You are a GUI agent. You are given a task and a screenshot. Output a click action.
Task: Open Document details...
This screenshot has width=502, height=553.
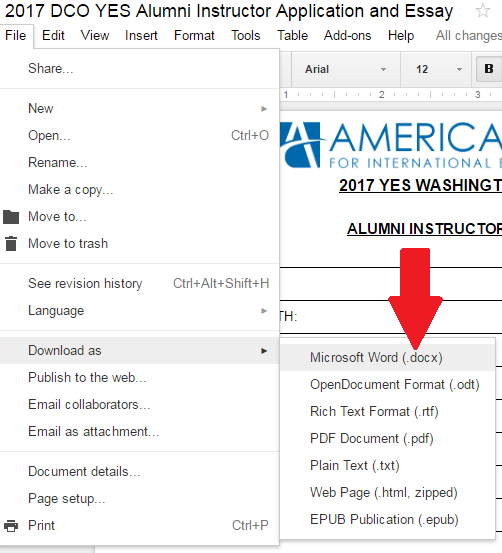coord(140,472)
